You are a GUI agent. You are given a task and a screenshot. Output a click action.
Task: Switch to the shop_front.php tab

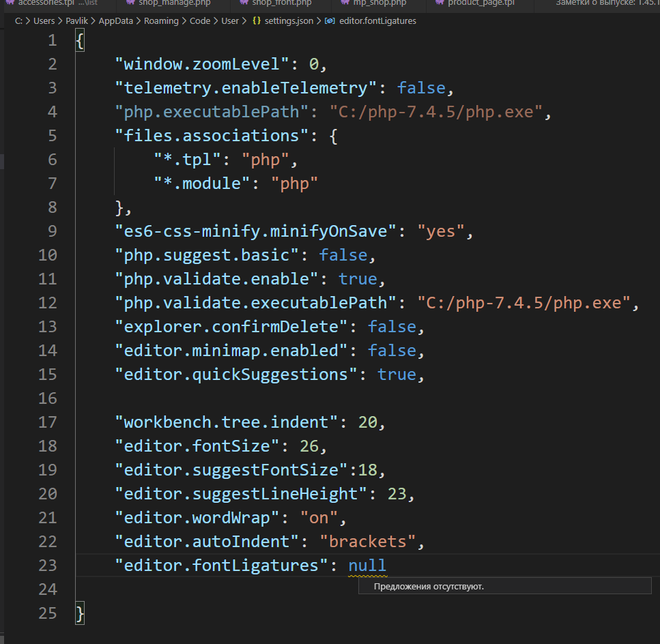tap(282, 3)
